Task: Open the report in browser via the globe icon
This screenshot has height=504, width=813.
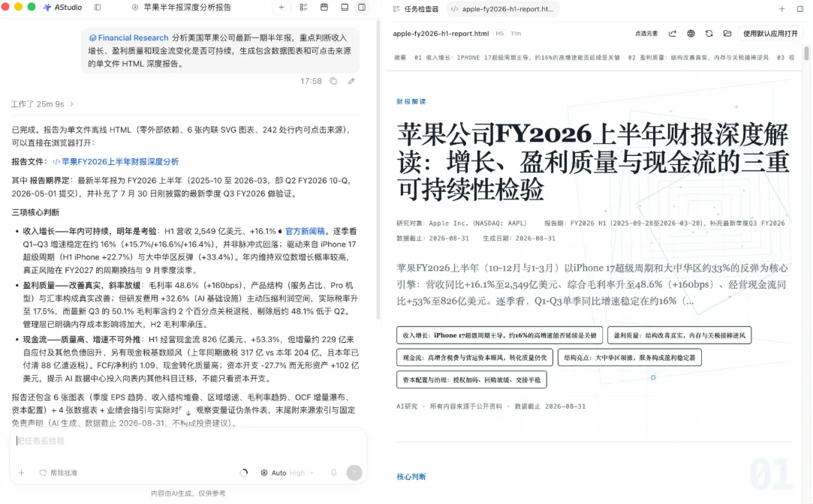Action: pyautogui.click(x=691, y=34)
